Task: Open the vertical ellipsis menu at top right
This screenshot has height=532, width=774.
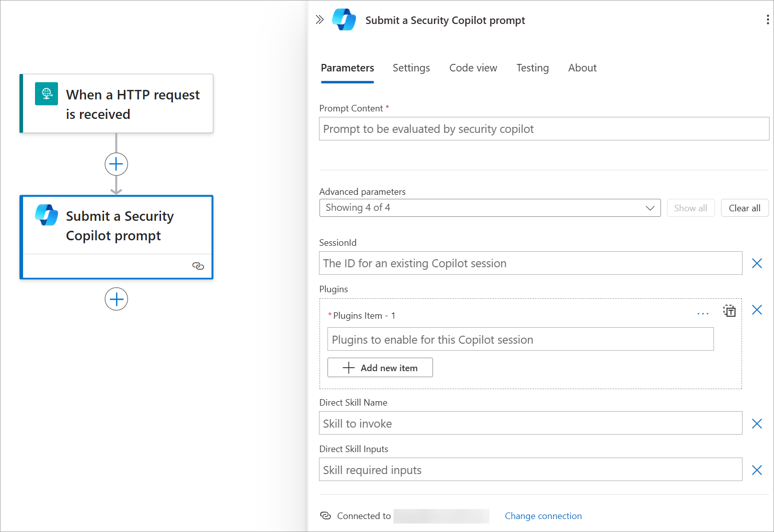Action: tap(767, 19)
